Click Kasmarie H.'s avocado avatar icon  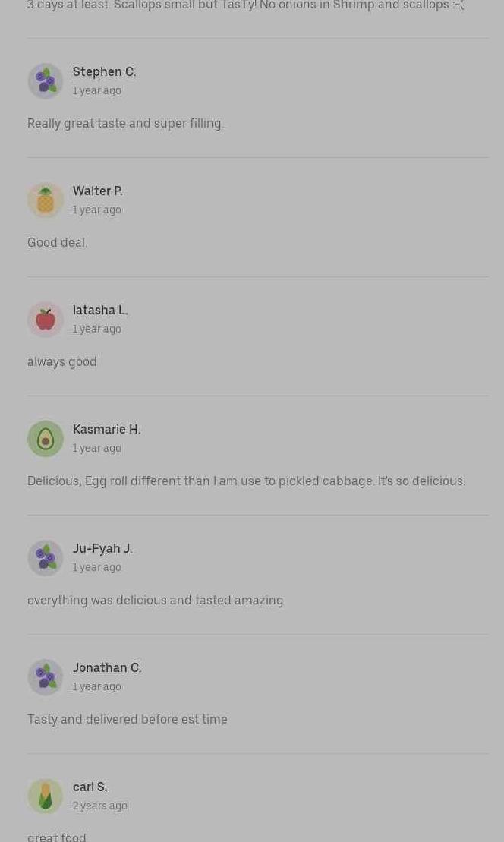pos(46,439)
